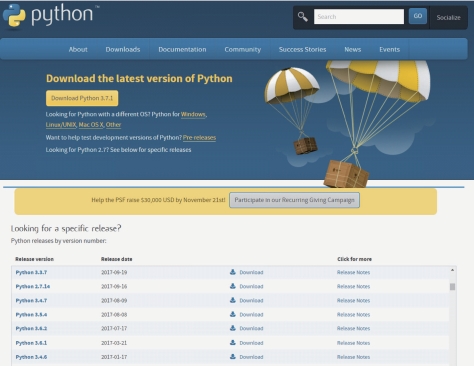Click download icon for Python 3.4.6

click(233, 356)
